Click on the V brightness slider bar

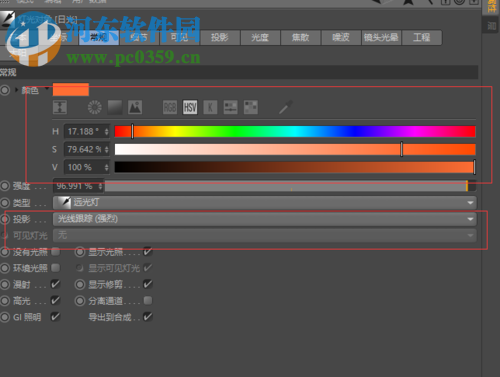[295, 167]
